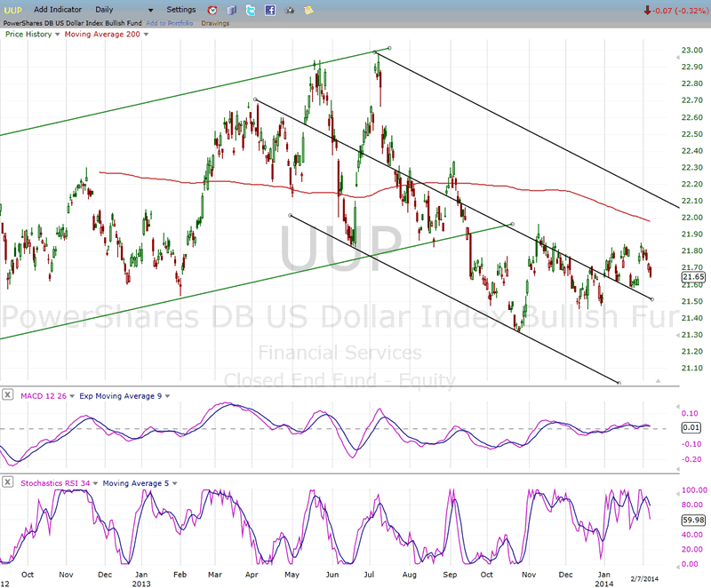Open the yellow sticky note icon
This screenshot has height=588, width=711.
308,10
